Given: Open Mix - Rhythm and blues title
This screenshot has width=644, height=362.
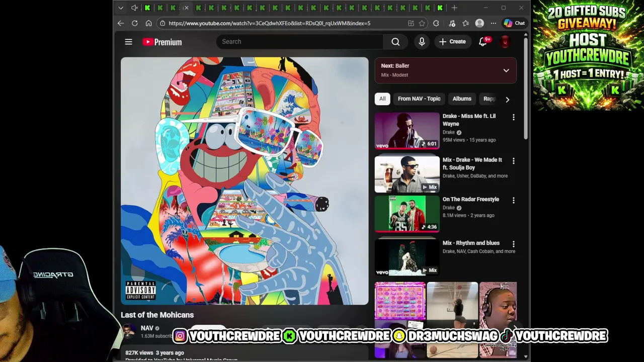Looking at the screenshot, I should click(x=471, y=243).
